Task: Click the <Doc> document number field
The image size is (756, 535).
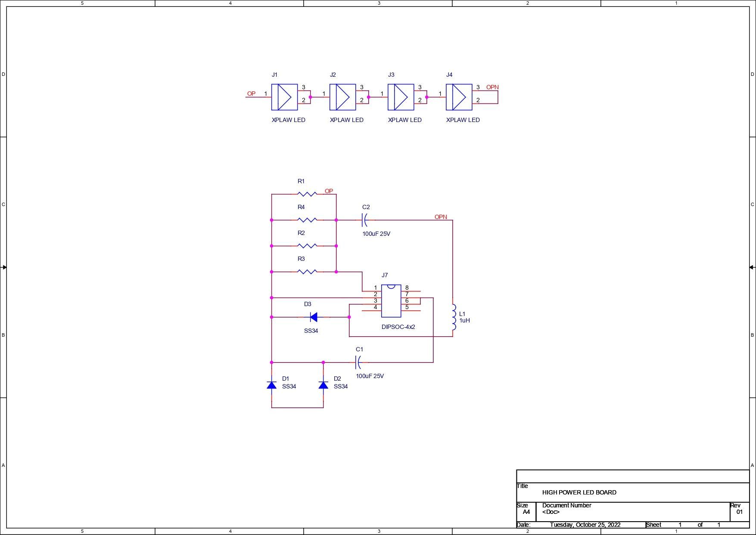Action: click(550, 513)
